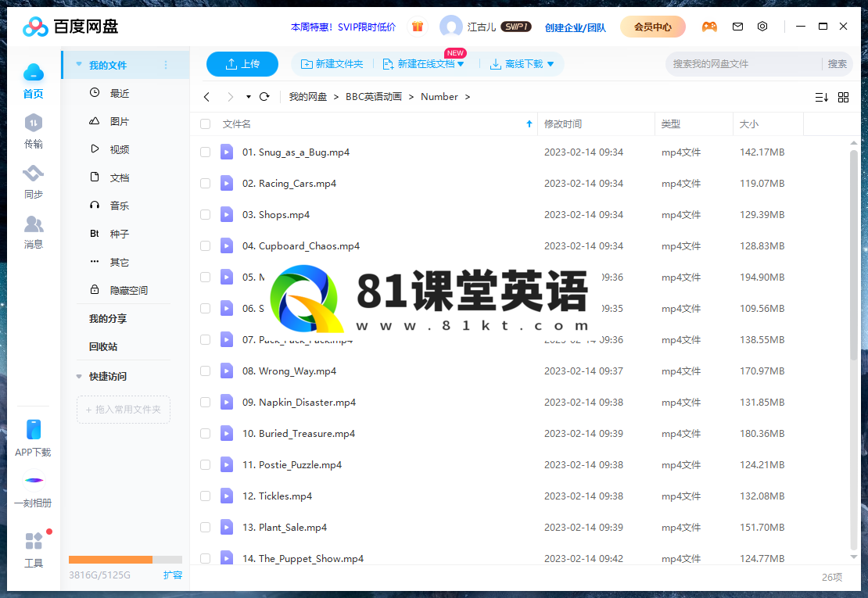Viewport: 868px width, 598px height.
Task: Open the settings hexagon icon
Action: 762,27
